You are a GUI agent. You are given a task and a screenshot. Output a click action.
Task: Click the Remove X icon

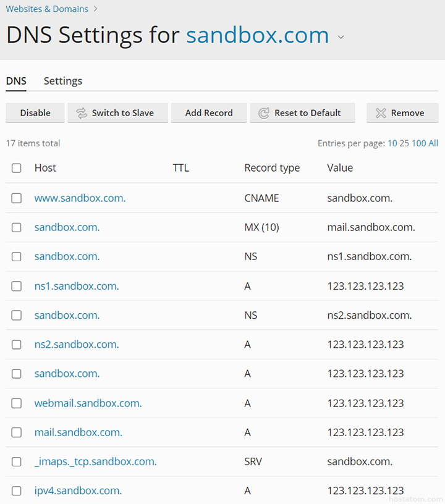pyautogui.click(x=381, y=113)
